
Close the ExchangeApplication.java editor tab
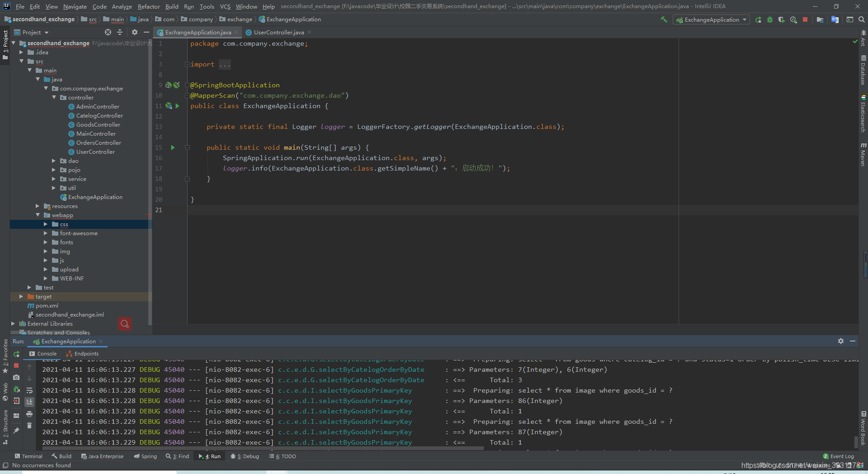click(x=236, y=32)
